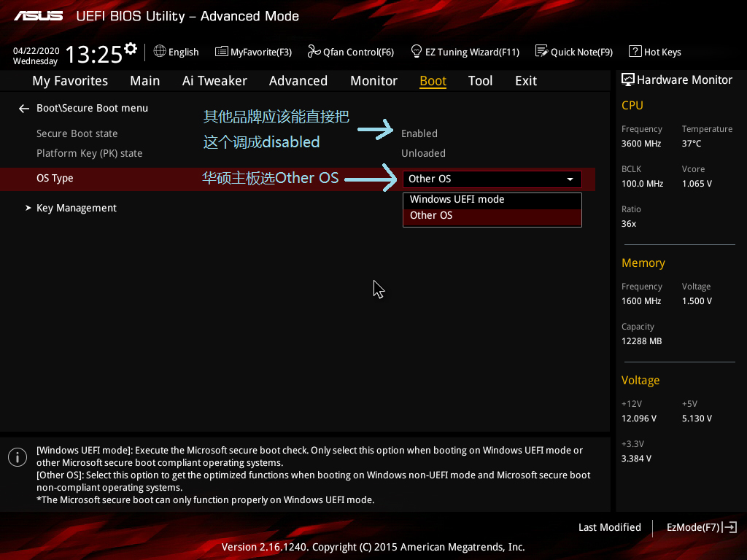Open Quick Note pencil icon
The width and height of the screenshot is (747, 560).
pos(542,51)
